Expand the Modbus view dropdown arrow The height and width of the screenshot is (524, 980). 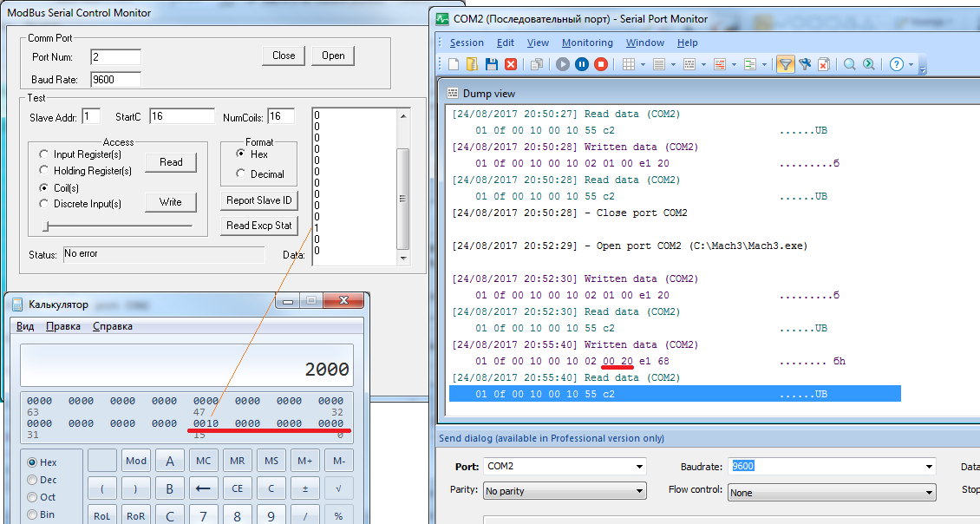(x=764, y=64)
